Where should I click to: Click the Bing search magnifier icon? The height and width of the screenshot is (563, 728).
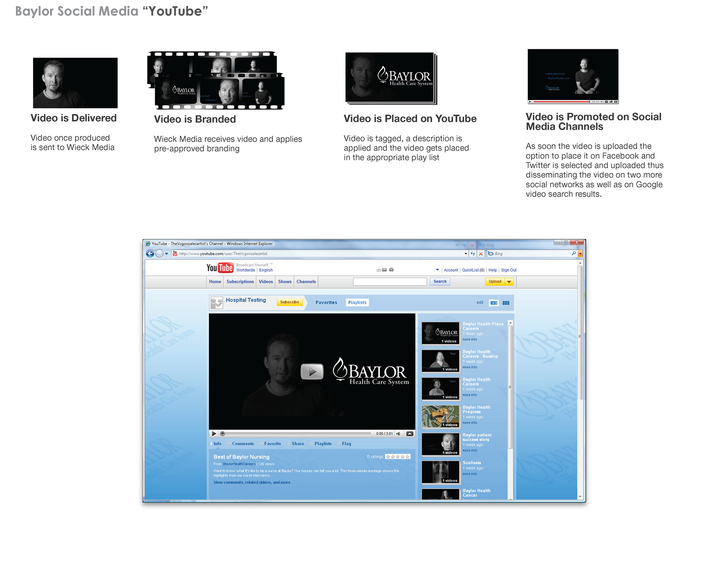574,253
